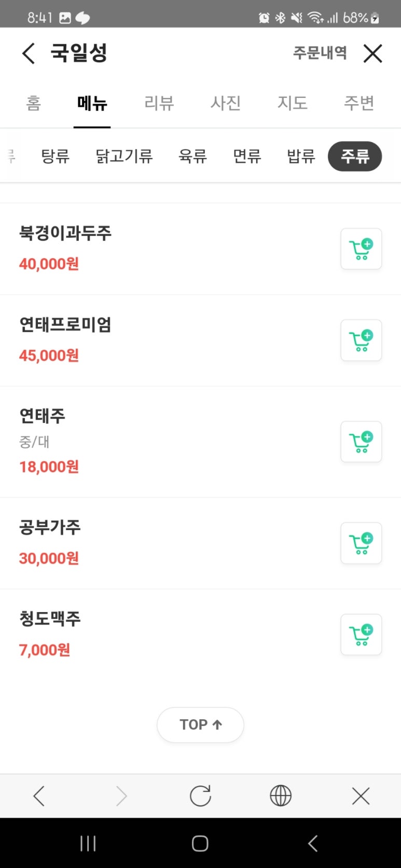Jump to the top with the TOP button
The image size is (401, 868).
(200, 724)
